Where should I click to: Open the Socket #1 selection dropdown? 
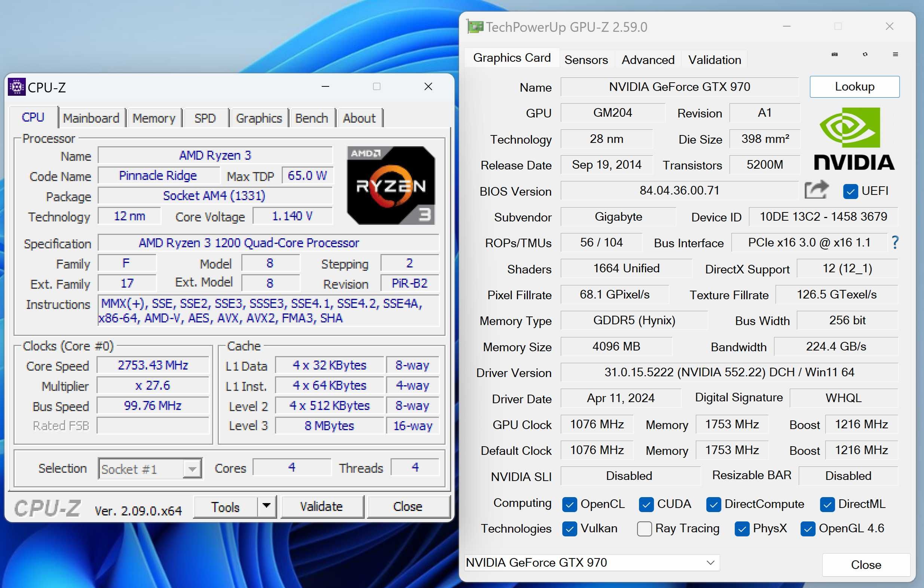pyautogui.click(x=150, y=468)
